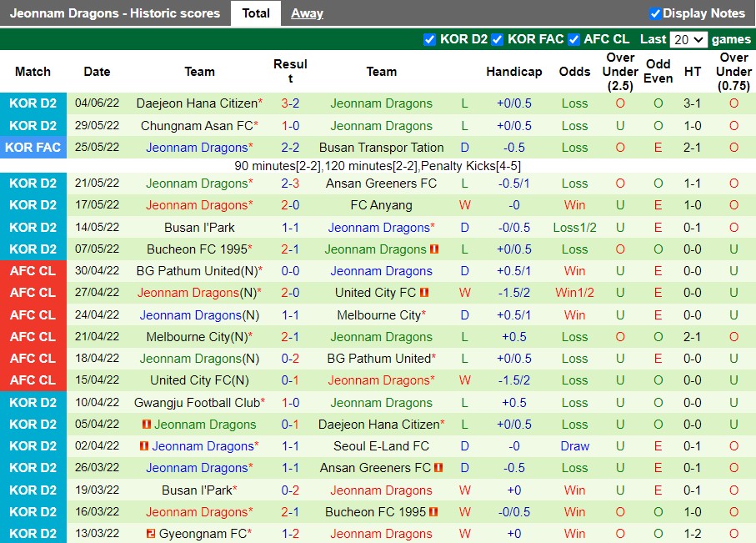
Task: Click the KOR FAC league badge on the 25/05 row
Action: 33,148
